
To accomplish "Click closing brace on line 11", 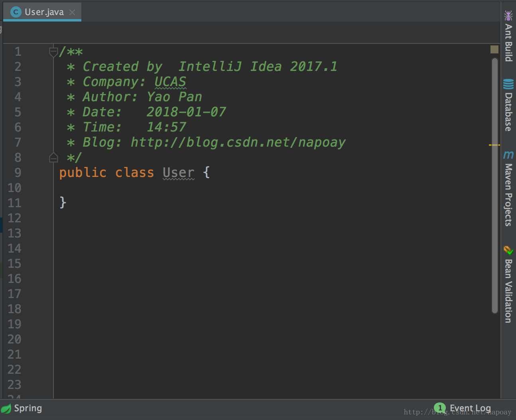I will click(x=63, y=203).
